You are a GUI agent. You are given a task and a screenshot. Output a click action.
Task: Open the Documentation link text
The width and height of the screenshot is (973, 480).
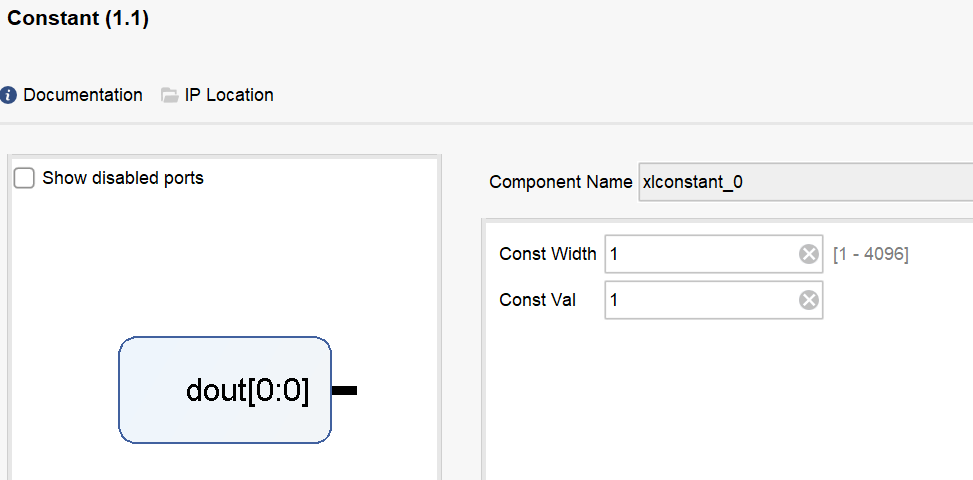83,95
